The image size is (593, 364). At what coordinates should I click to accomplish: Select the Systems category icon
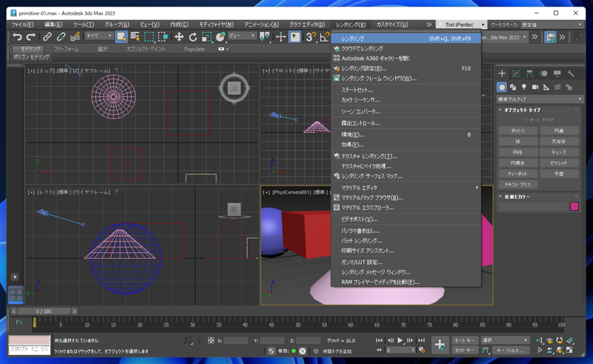(x=569, y=87)
